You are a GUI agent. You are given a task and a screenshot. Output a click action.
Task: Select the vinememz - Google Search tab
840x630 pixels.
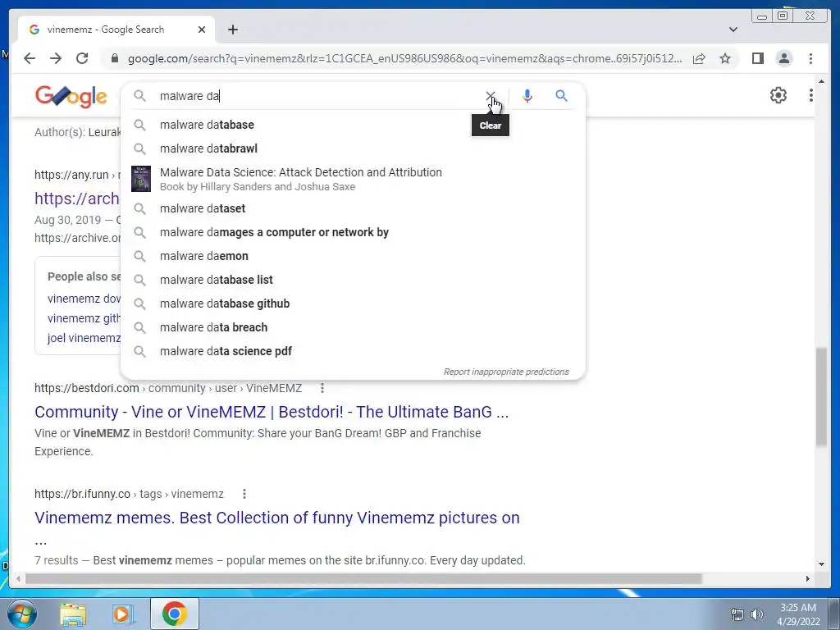pyautogui.click(x=116, y=30)
